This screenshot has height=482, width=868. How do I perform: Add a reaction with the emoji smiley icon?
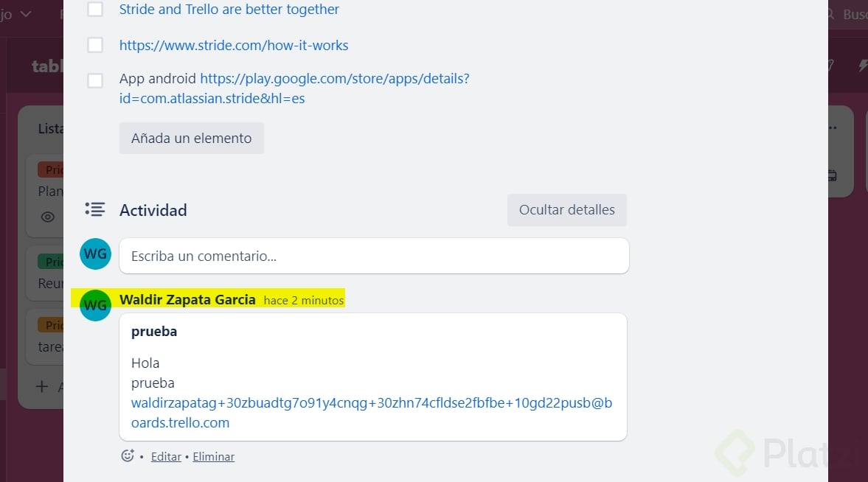click(x=127, y=455)
